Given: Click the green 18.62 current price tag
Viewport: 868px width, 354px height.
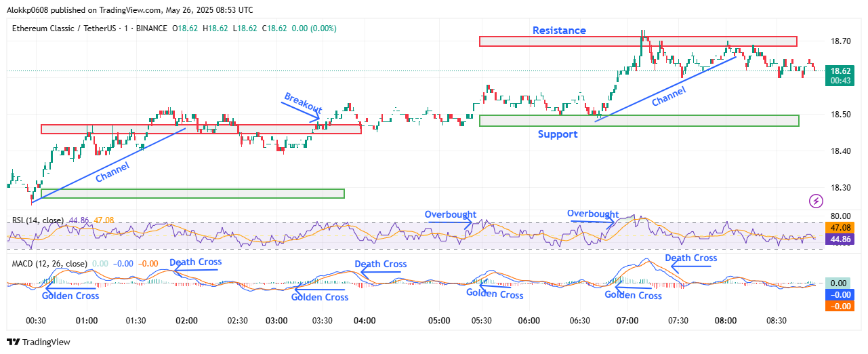Looking at the screenshot, I should point(841,71).
